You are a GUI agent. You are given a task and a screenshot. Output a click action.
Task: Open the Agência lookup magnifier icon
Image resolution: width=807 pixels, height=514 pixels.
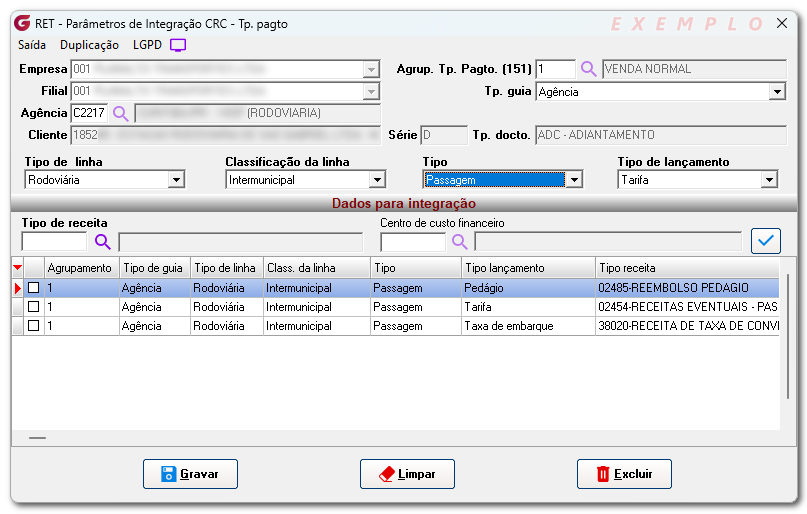click(x=120, y=113)
